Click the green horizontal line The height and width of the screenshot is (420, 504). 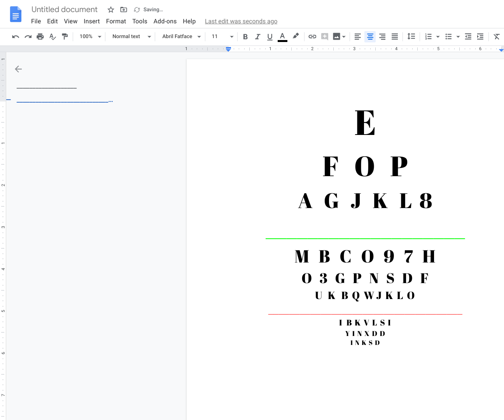(x=365, y=238)
